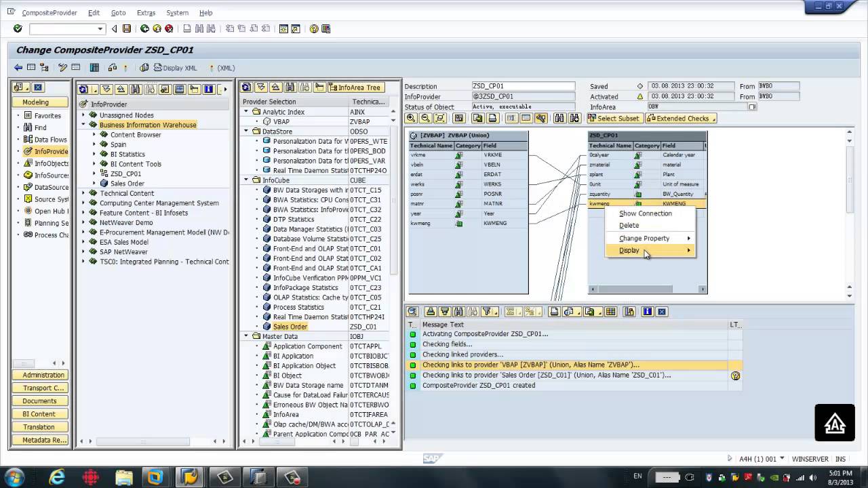This screenshot has height=488, width=868.
Task: Click the red Cancel icon in standard toolbar
Action: (x=169, y=28)
